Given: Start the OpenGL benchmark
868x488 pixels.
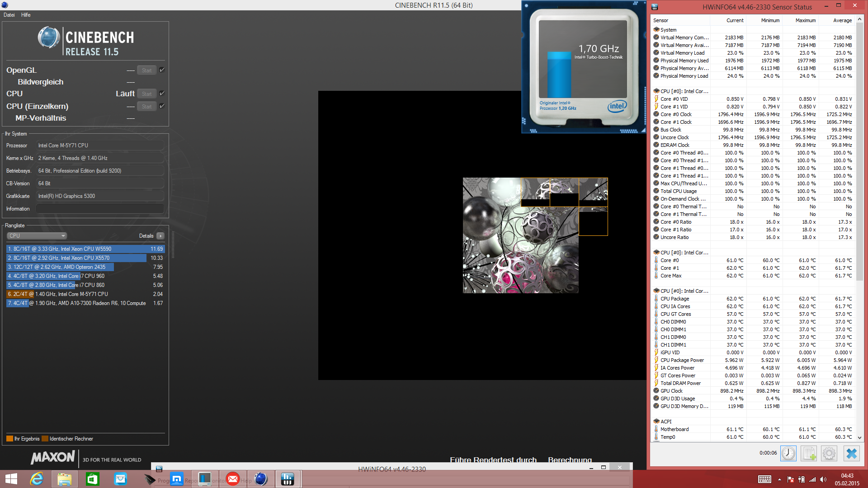Looking at the screenshot, I should (147, 70).
